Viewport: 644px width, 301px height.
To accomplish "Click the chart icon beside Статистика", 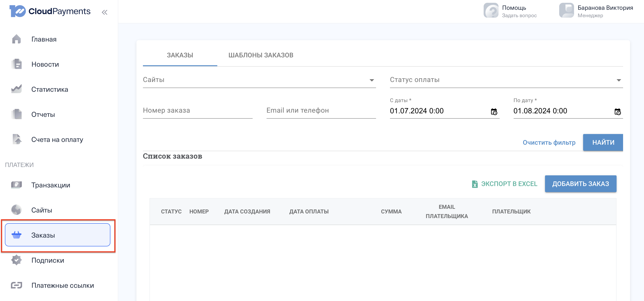I will click(17, 89).
